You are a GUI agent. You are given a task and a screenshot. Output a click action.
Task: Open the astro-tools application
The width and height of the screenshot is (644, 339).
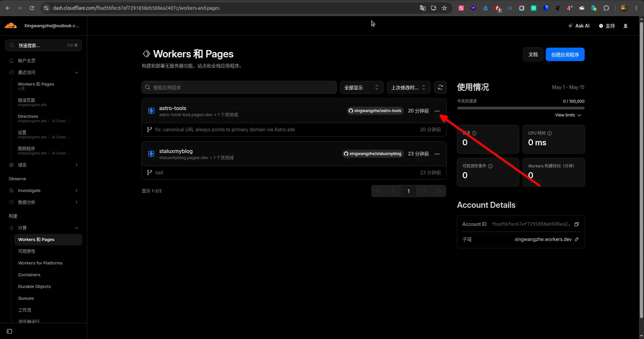pyautogui.click(x=173, y=108)
